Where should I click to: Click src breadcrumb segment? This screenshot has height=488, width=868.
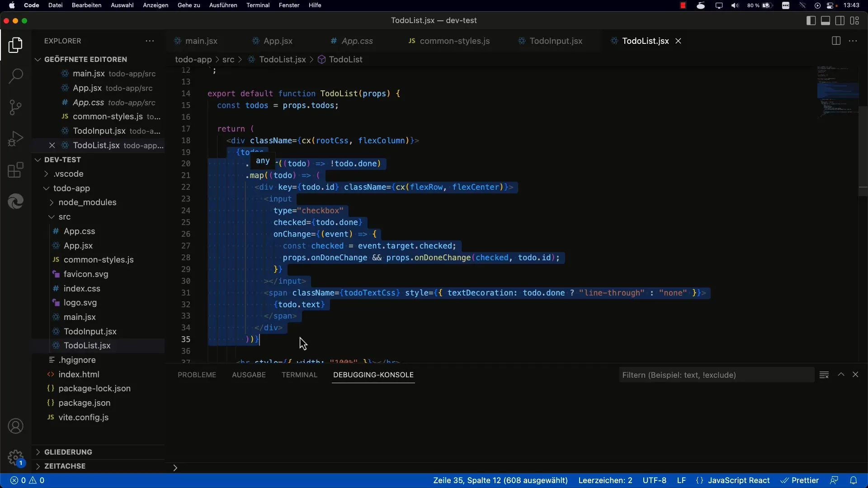click(x=228, y=59)
